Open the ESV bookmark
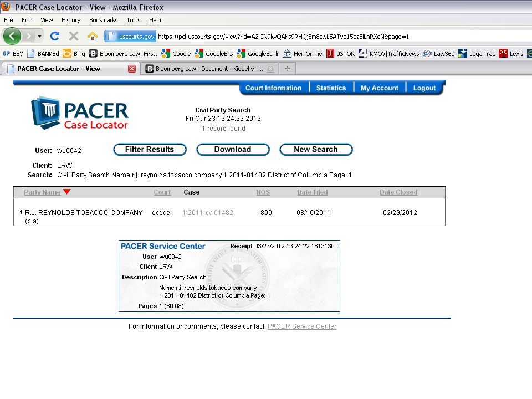Image resolution: width=532 pixels, height=399 pixels. (x=13, y=54)
